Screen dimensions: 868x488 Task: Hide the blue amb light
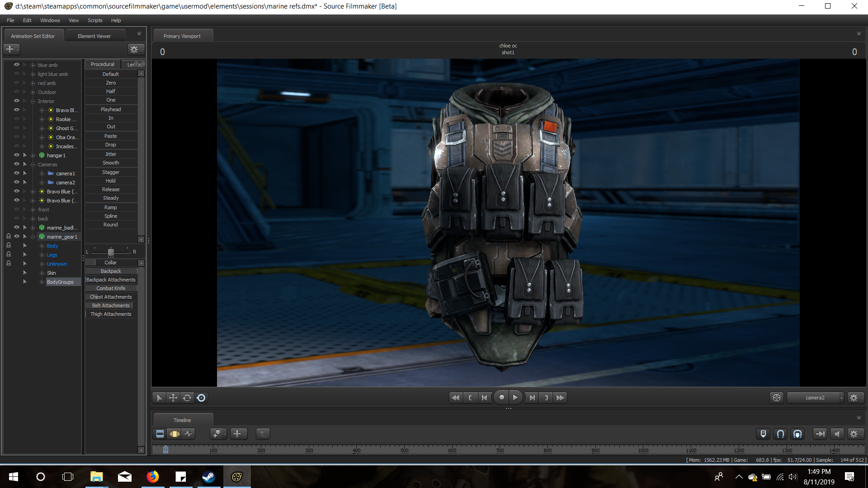click(17, 65)
